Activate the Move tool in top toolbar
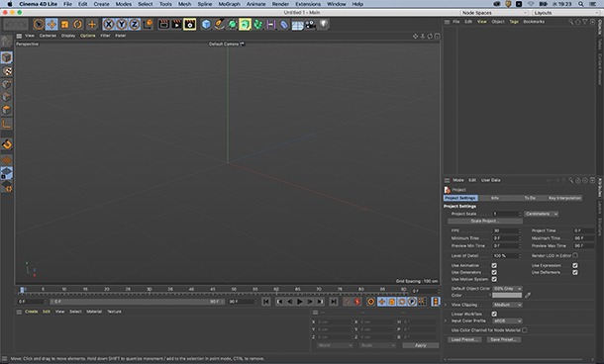 click(51, 25)
